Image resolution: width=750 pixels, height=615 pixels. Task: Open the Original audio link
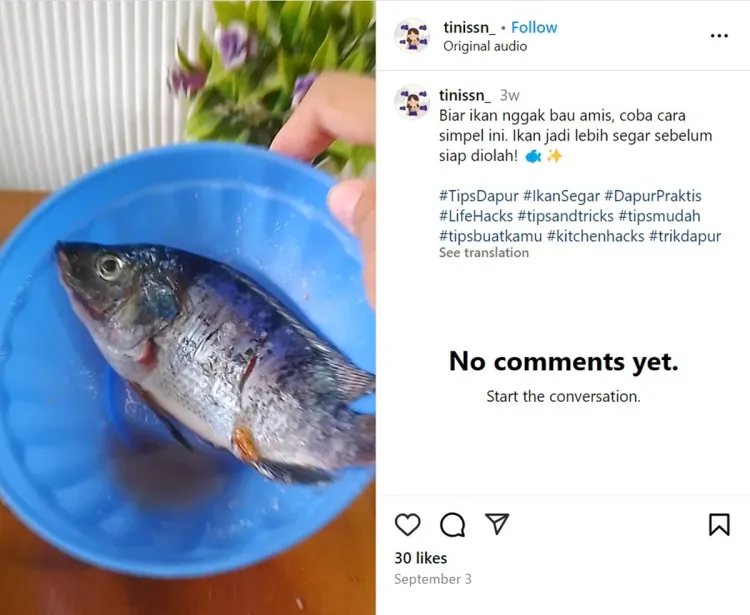485,46
